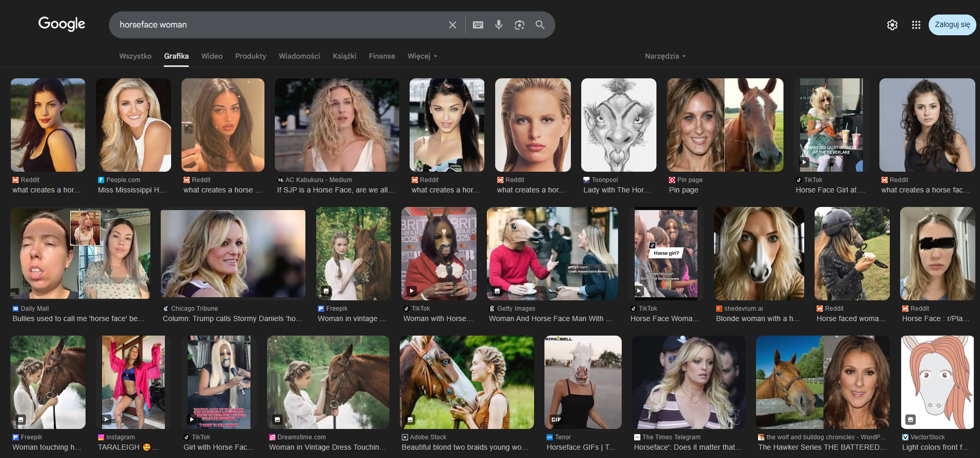Screen dimensions: 980x458
Task: Open the Finanse tab
Action: [382, 56]
